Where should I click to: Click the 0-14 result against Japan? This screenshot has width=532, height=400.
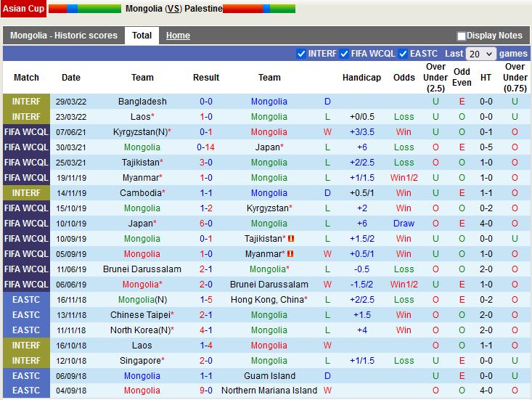[x=206, y=147]
